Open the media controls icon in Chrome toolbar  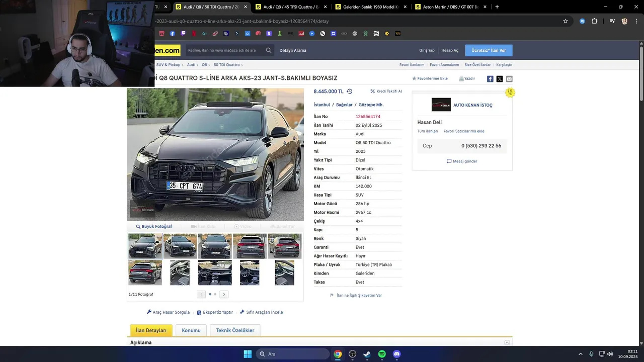coord(612,21)
